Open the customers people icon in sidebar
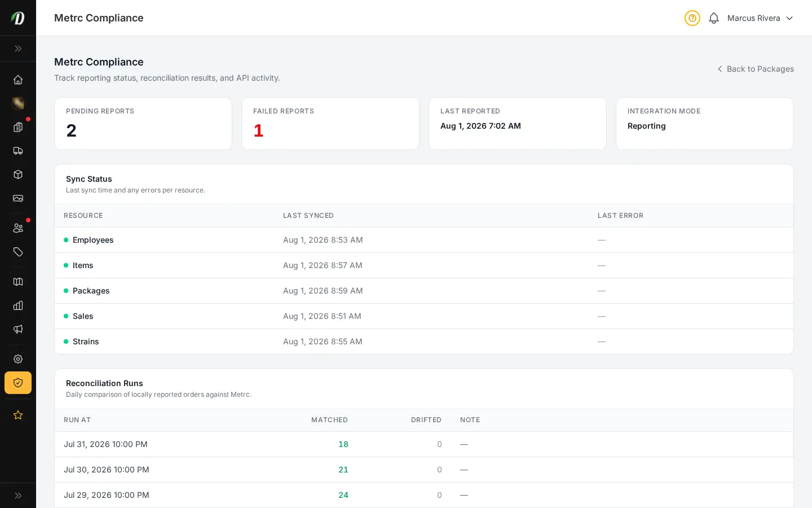 pos(18,228)
